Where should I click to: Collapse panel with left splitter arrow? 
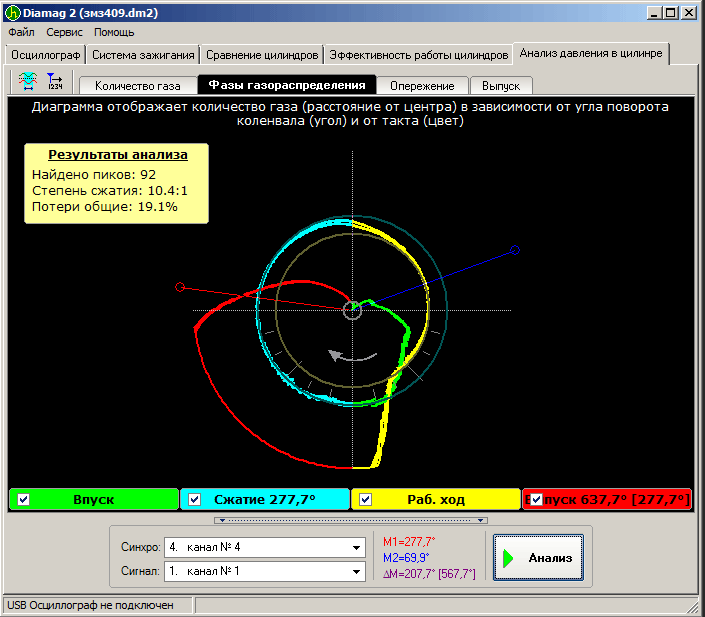click(x=222, y=520)
